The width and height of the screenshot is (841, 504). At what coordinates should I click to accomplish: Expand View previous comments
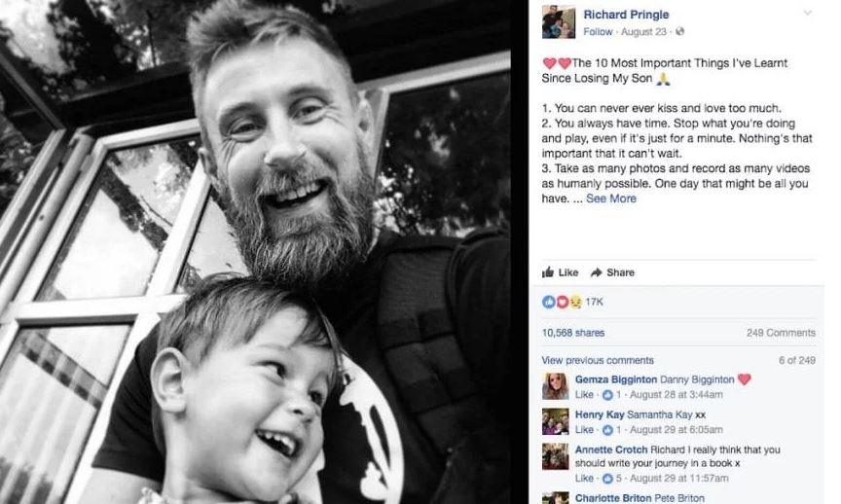pos(598,360)
